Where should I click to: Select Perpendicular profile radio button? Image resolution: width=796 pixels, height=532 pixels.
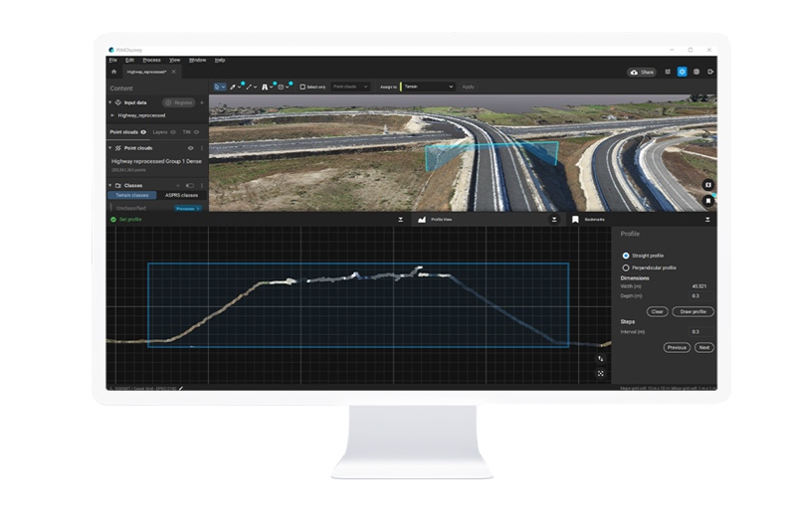[626, 267]
